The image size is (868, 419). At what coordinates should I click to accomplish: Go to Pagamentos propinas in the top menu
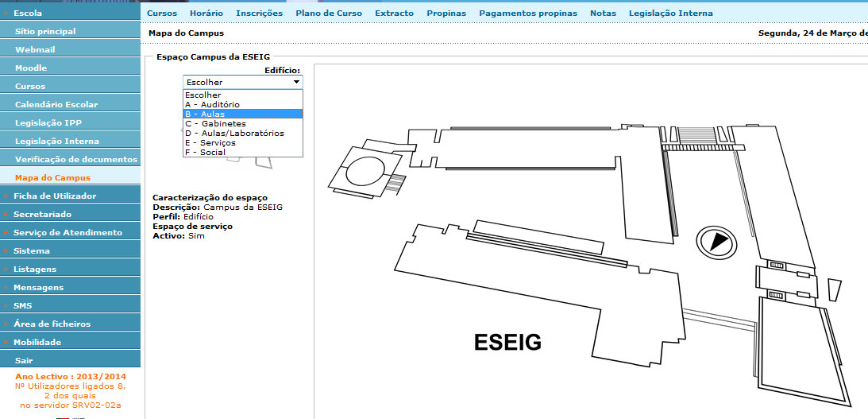pos(528,14)
